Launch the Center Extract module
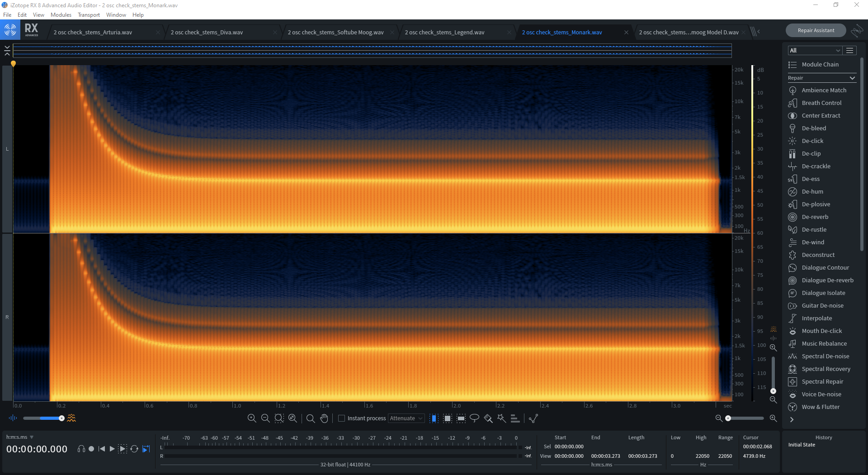This screenshot has height=475, width=868. point(814,116)
